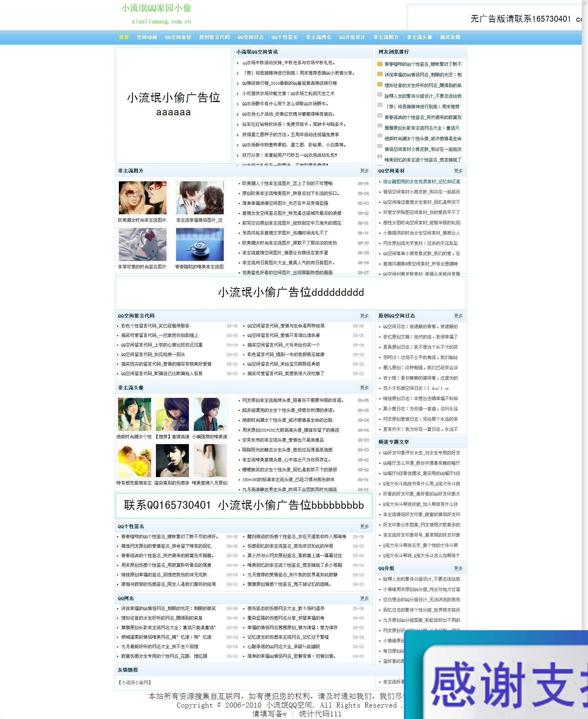
Task: Open 绝版时尚潮女个性 avatar thumbnail
Action: pos(135,414)
